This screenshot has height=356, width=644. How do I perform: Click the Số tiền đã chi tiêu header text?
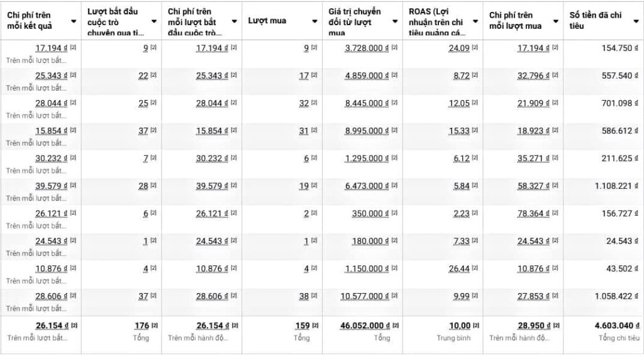coord(596,21)
